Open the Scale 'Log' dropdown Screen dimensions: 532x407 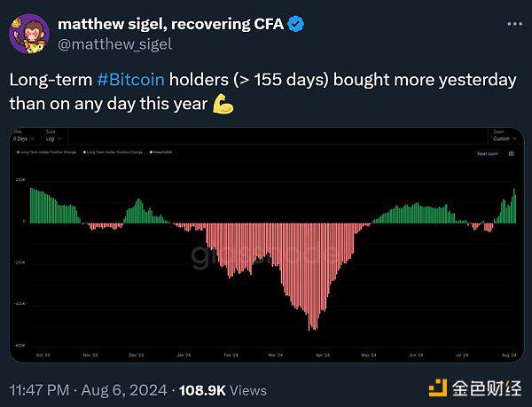coord(51,138)
